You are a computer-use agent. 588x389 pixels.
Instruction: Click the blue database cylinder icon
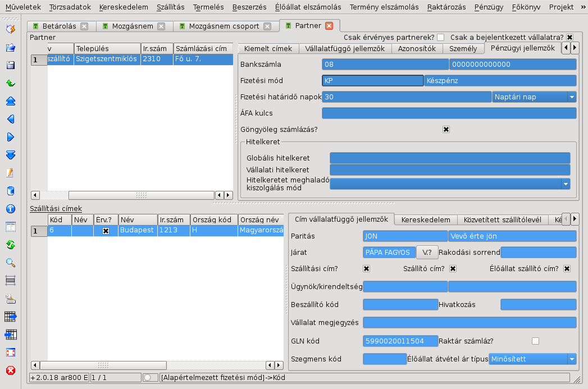coord(10,191)
